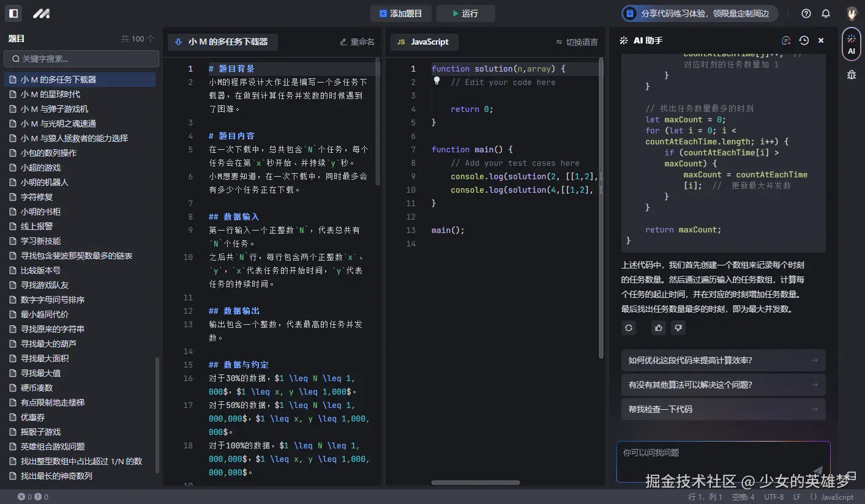The width and height of the screenshot is (865, 504).
Task: Open problem 小 M 的星球时代
Action: (x=80, y=94)
